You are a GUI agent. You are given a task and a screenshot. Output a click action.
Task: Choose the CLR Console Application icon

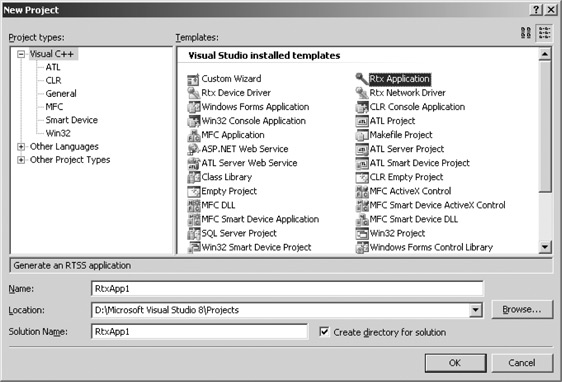(361, 107)
